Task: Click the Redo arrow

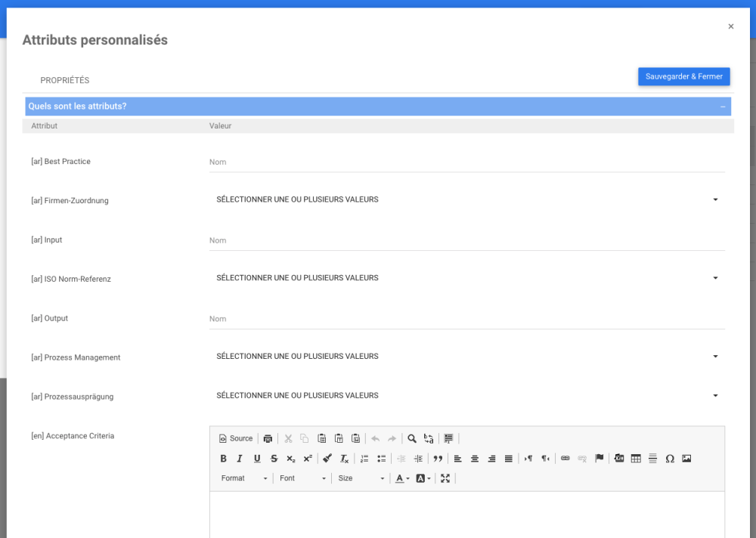Action: [392, 438]
